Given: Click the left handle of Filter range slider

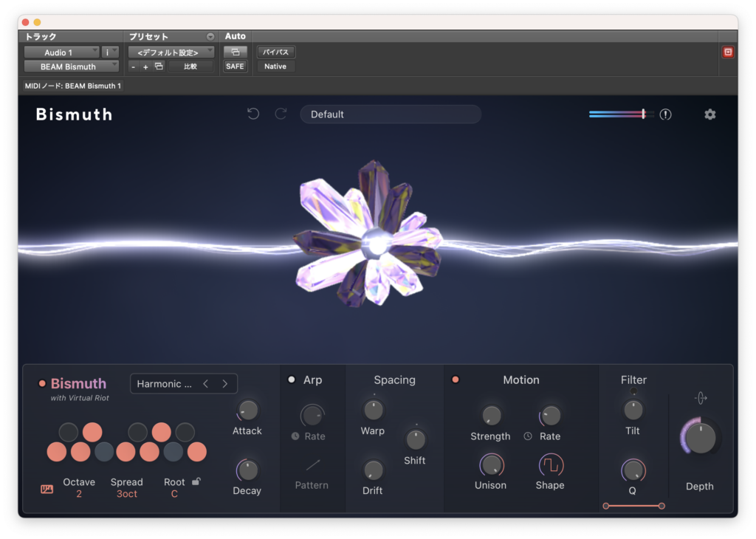Looking at the screenshot, I should pyautogui.click(x=606, y=506).
